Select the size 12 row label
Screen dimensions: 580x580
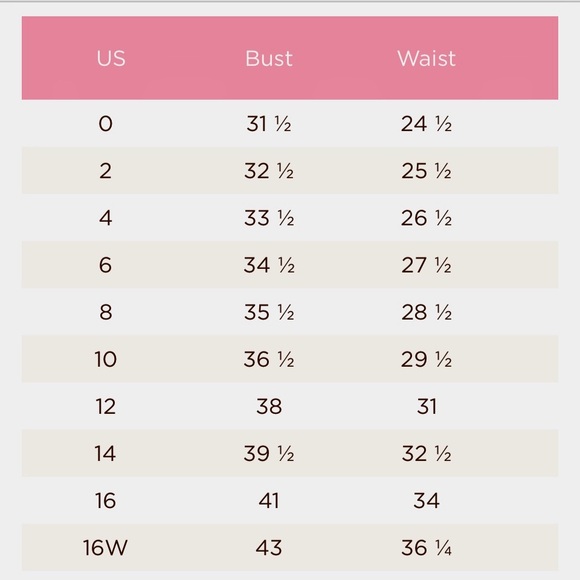(105, 406)
